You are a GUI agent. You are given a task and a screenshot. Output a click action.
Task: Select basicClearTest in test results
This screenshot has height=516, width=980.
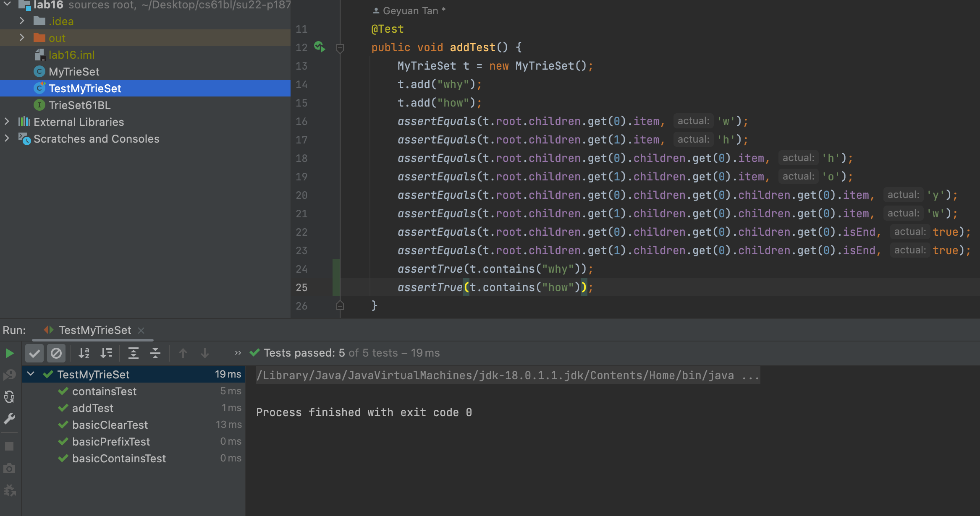(110, 425)
